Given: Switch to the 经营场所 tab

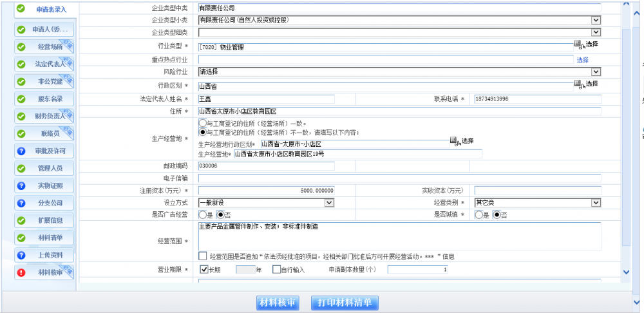Looking at the screenshot, I should pos(44,47).
